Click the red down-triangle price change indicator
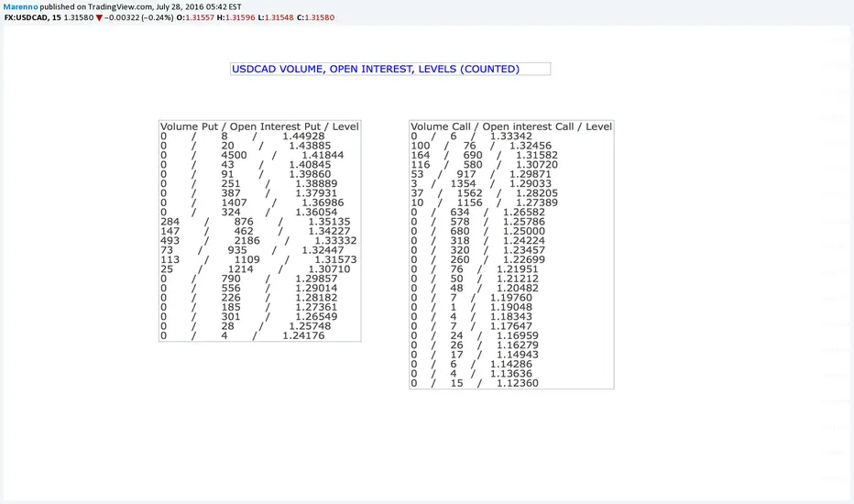 pos(99,18)
